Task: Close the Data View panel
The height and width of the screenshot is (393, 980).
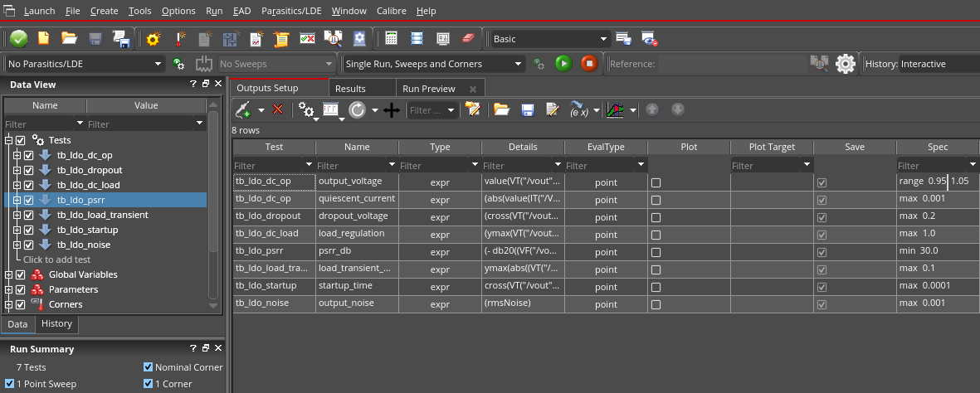Action: (217, 84)
